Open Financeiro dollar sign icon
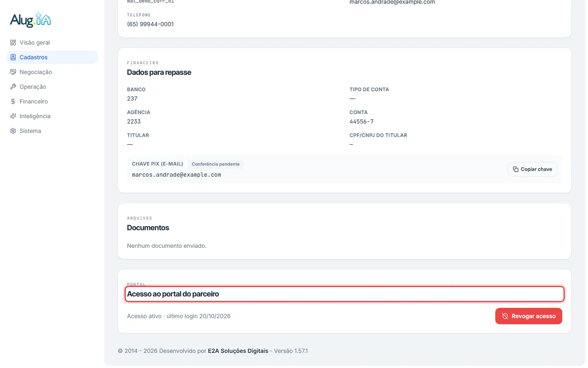Screen dimensions: 588x368 [13, 101]
